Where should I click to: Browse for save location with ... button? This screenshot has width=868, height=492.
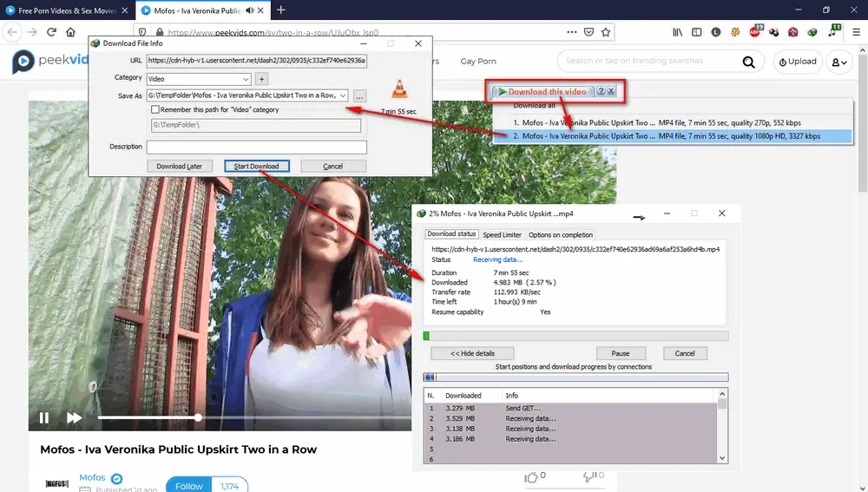point(359,96)
